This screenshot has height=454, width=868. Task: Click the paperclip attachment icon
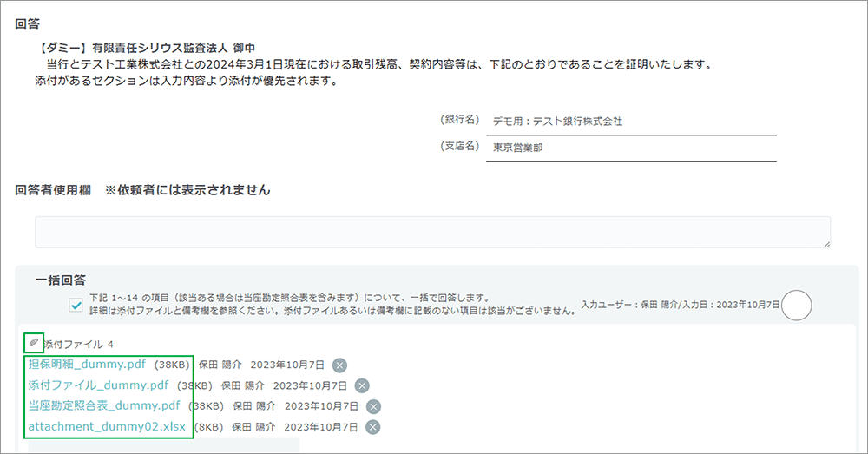click(x=34, y=343)
